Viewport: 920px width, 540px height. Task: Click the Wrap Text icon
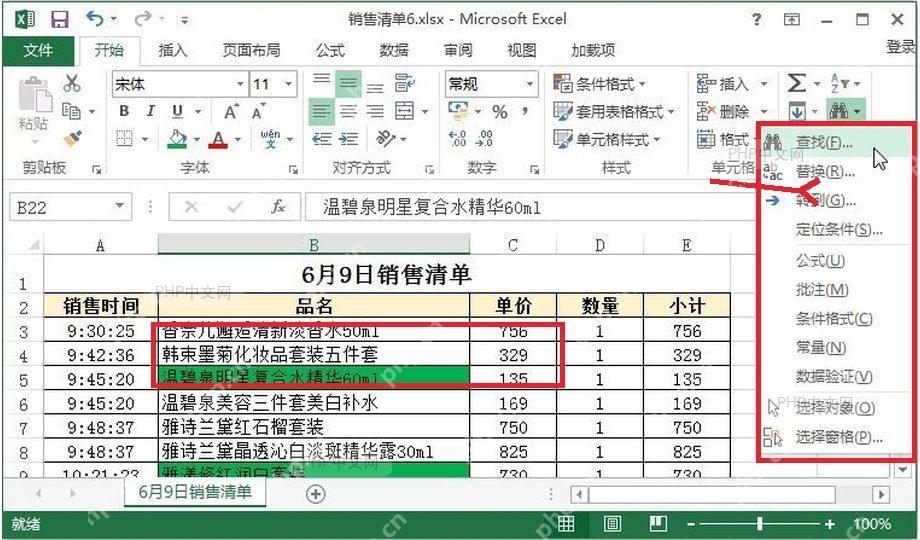pyautogui.click(x=405, y=83)
